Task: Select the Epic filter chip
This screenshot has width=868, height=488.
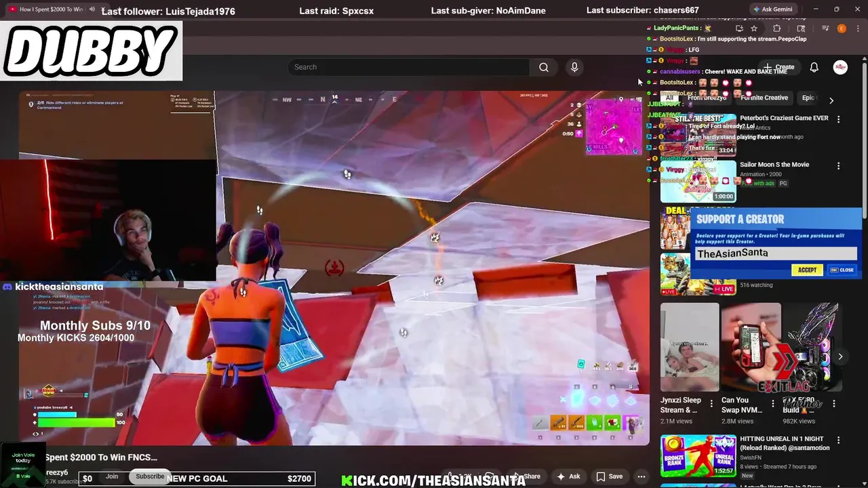Action: (808, 98)
